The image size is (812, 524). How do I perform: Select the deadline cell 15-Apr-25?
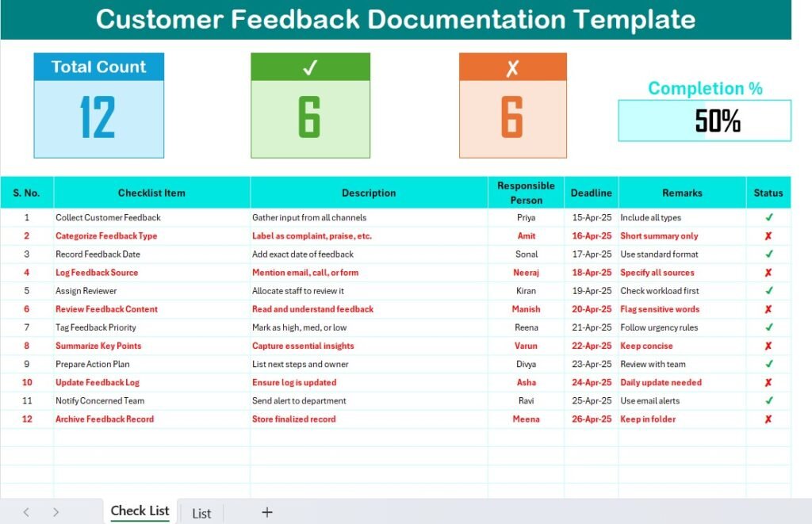592,217
